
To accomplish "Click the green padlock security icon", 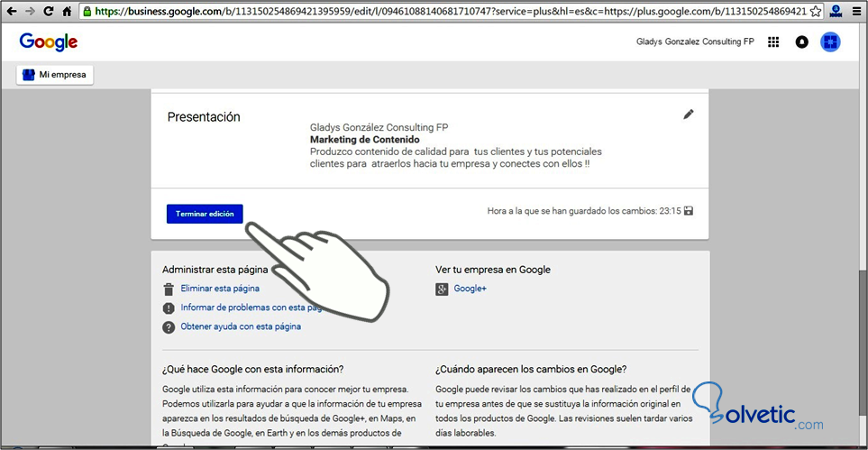I will pyautogui.click(x=87, y=11).
